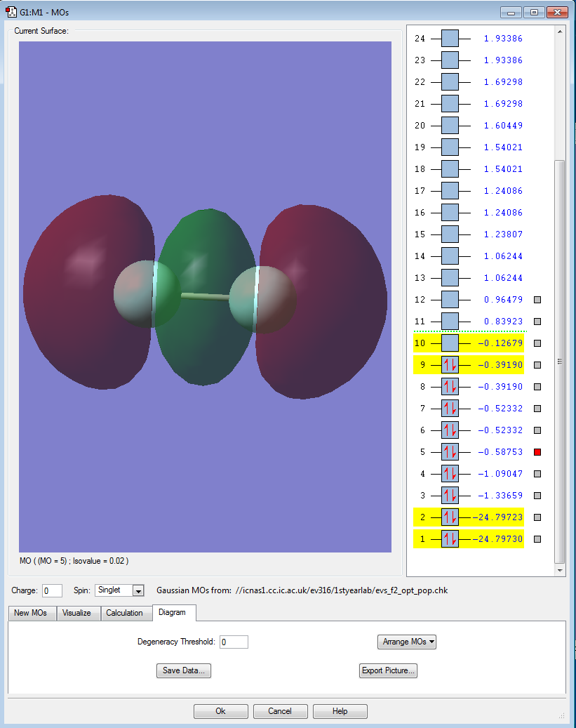
Task: Click the occupancy box of orbital 3
Action: coord(450,496)
